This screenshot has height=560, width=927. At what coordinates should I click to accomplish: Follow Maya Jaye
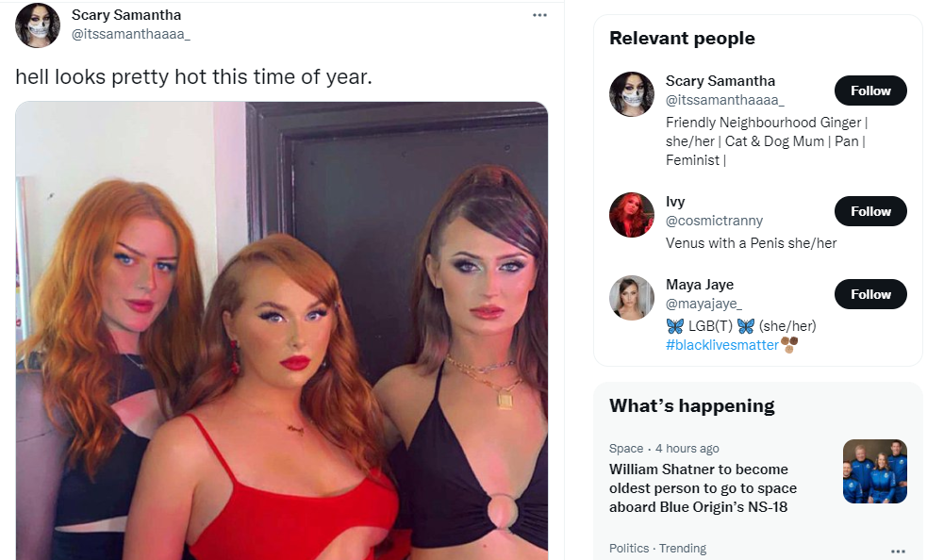pyautogui.click(x=870, y=294)
